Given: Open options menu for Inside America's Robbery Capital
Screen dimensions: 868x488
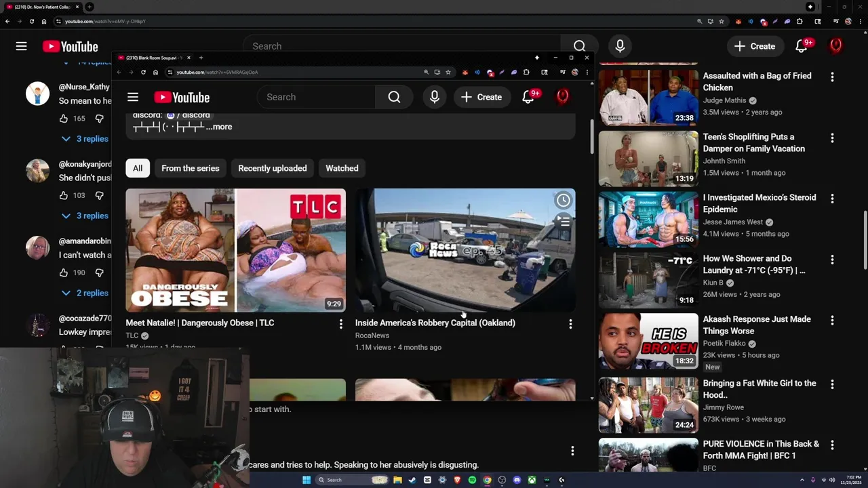Looking at the screenshot, I should (570, 324).
